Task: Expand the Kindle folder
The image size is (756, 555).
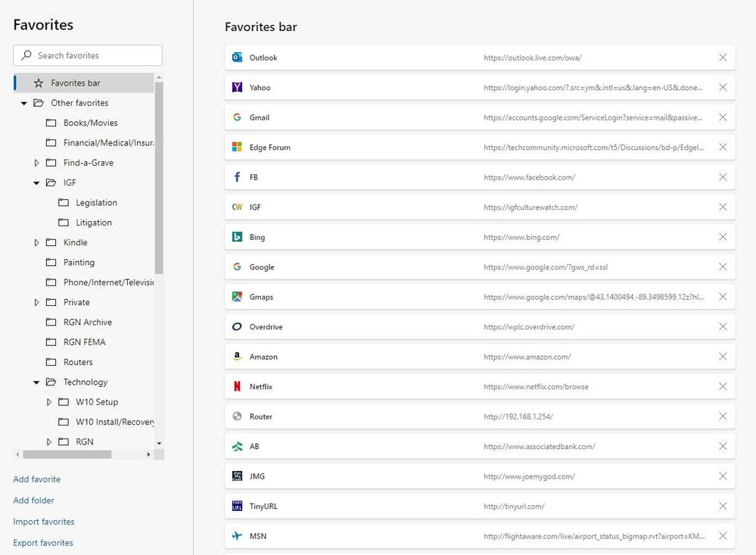Action: [x=36, y=242]
